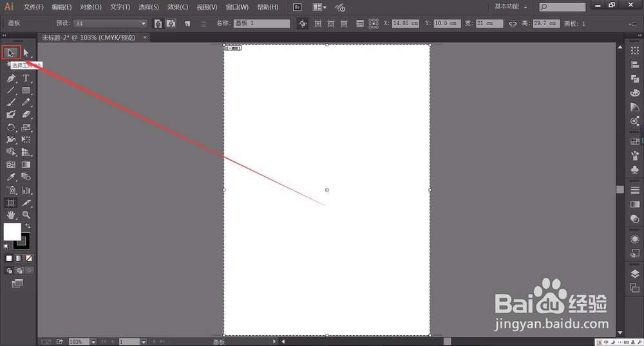Image resolution: width=644 pixels, height=346 pixels.
Task: Select the Rectangle tool
Action: pos(26,90)
